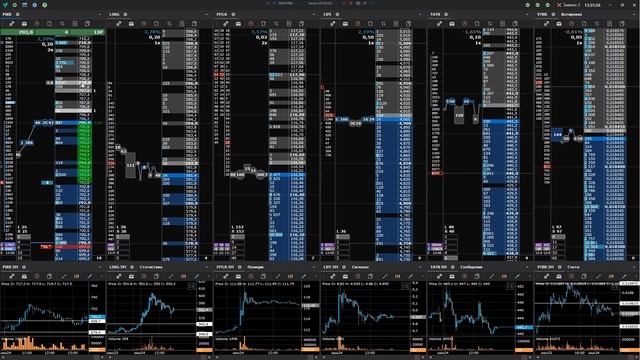This screenshot has width=640, height=360.
Task: Click document icon in PIKK order book toolbar
Action: coord(49,24)
